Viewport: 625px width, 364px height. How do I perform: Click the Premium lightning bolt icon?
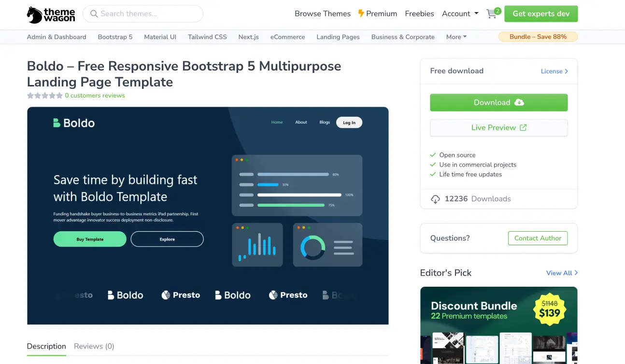(x=361, y=14)
